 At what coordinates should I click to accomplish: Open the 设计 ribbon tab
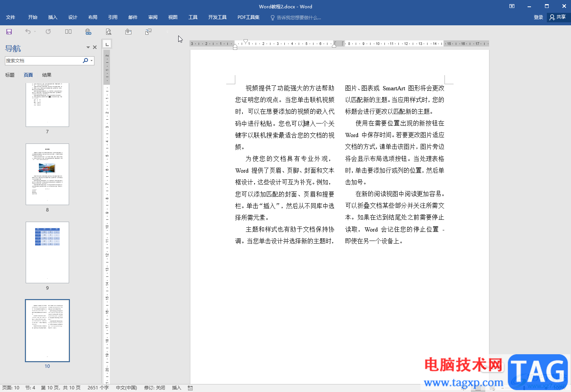point(73,17)
